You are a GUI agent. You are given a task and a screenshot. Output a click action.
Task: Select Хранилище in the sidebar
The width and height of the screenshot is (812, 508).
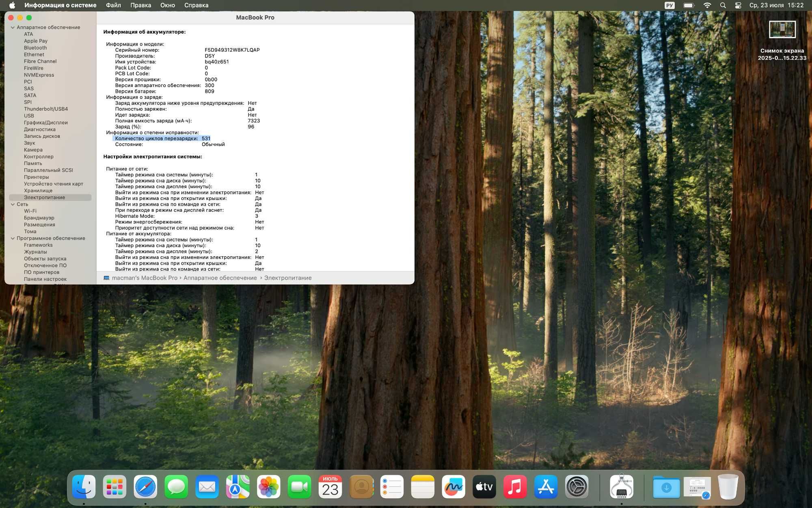[38, 191]
